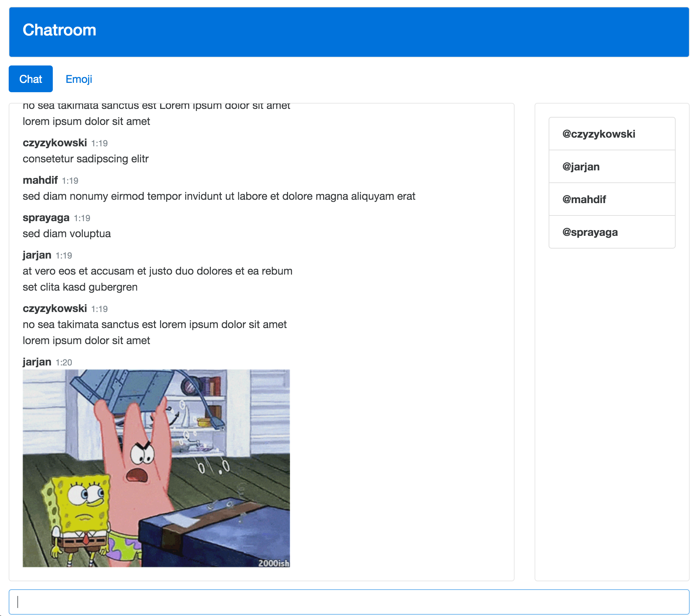
Task: Click the message input field
Action: point(348,602)
